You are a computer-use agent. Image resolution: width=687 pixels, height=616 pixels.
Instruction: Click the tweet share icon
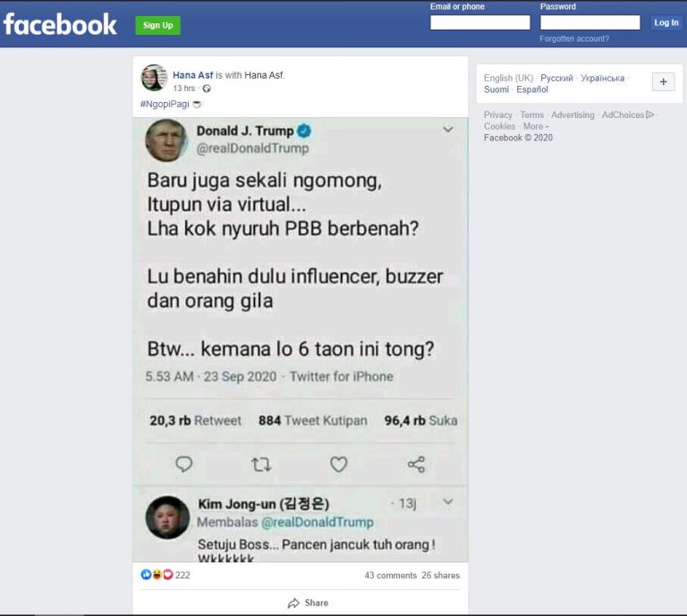[416, 464]
